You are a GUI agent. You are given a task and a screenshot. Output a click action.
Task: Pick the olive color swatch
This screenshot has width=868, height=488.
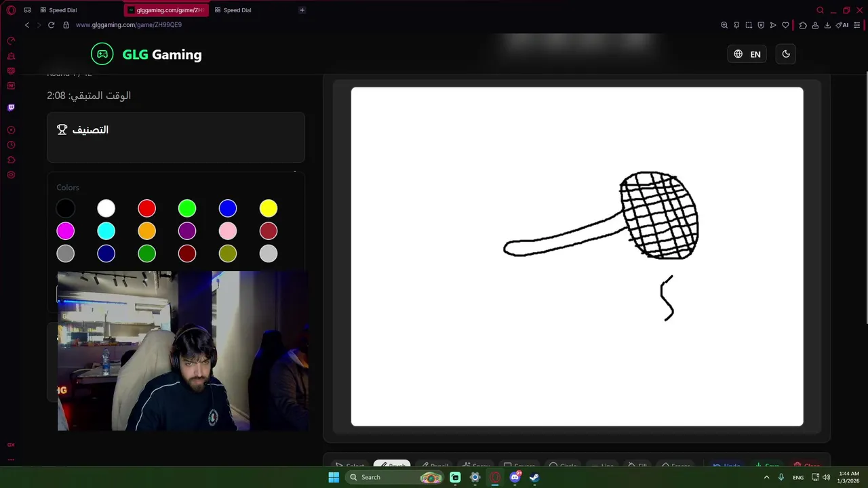[x=228, y=253]
